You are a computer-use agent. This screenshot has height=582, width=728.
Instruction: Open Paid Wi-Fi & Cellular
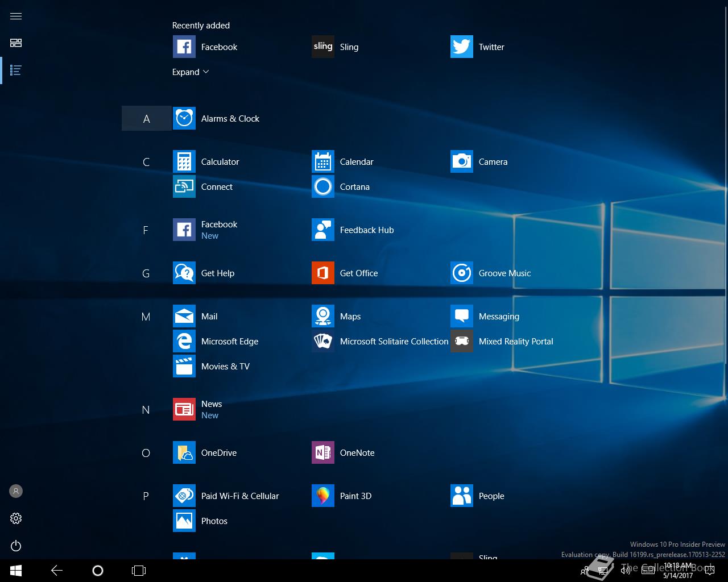tap(226, 496)
